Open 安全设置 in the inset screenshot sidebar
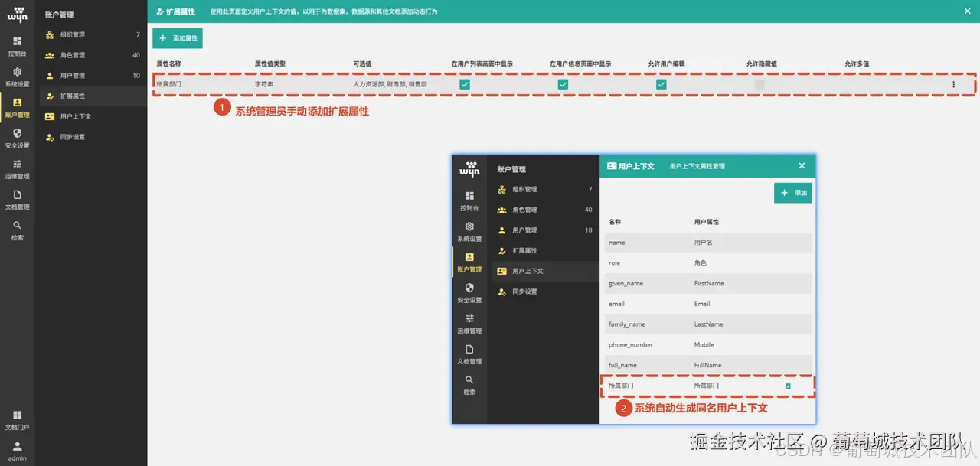This screenshot has height=466, width=980. click(469, 292)
